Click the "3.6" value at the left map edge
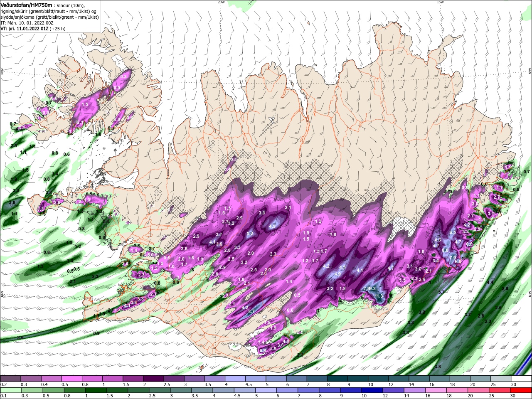Image resolution: width=532 pixels, height=399 pixels. 20,337
